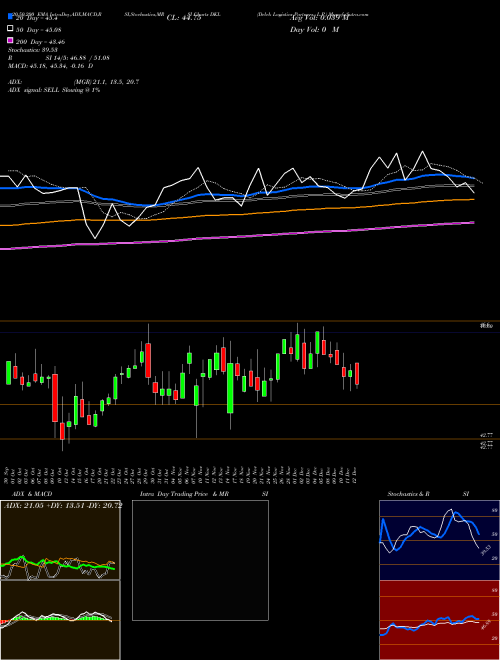Click the orange moving average line
The image size is (500, 660).
click(236, 214)
